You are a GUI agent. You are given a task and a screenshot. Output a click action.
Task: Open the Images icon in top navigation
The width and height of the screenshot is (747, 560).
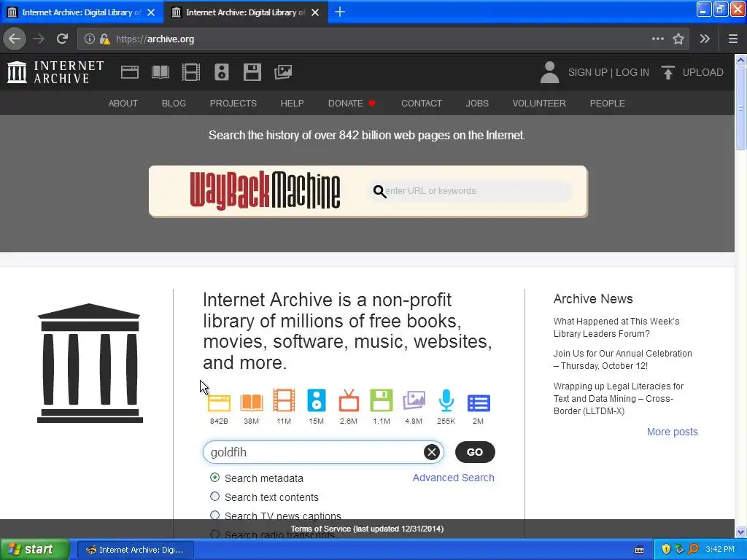coord(283,72)
